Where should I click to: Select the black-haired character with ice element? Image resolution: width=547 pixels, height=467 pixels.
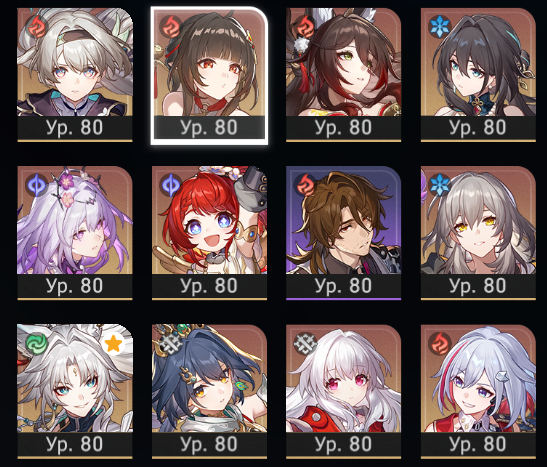tap(478, 75)
